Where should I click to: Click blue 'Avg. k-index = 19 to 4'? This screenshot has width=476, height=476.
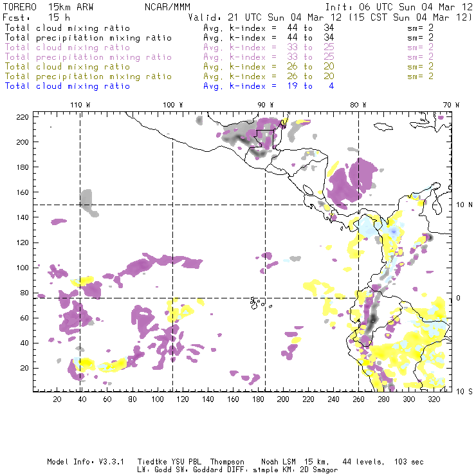click(269, 87)
